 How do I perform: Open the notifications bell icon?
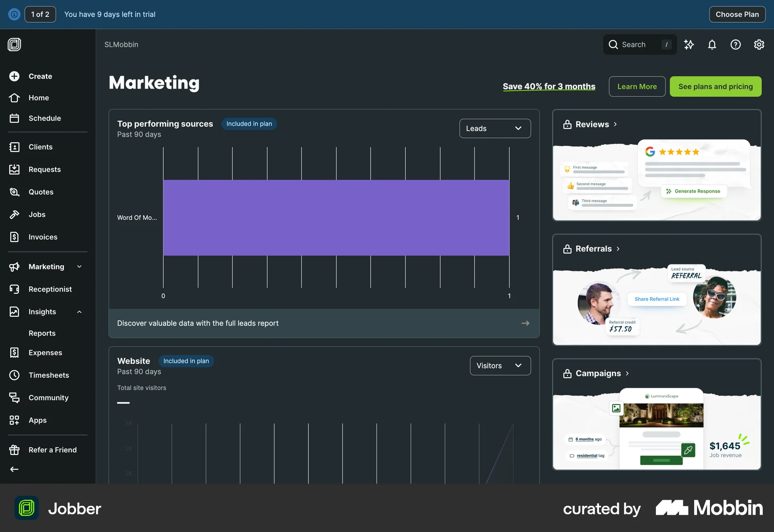tap(712, 45)
